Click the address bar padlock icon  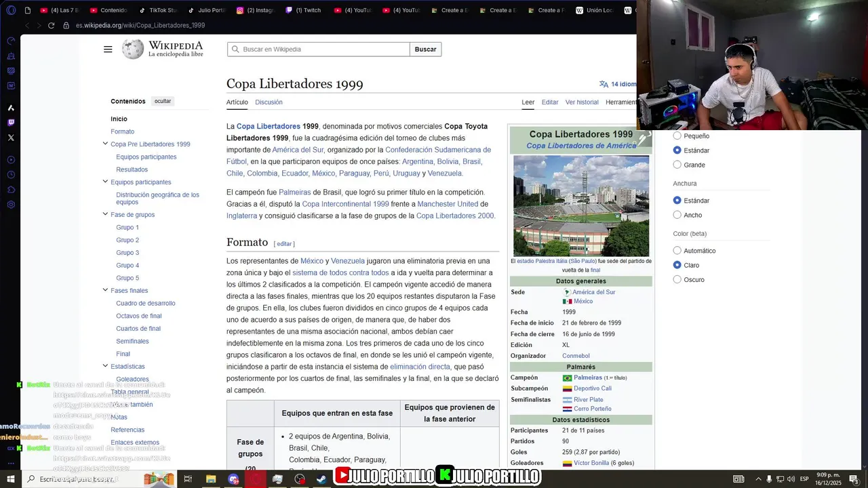pos(66,25)
